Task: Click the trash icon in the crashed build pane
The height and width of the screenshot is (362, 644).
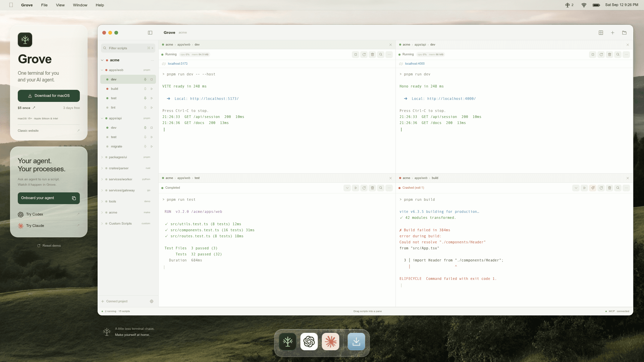Action: (609, 188)
